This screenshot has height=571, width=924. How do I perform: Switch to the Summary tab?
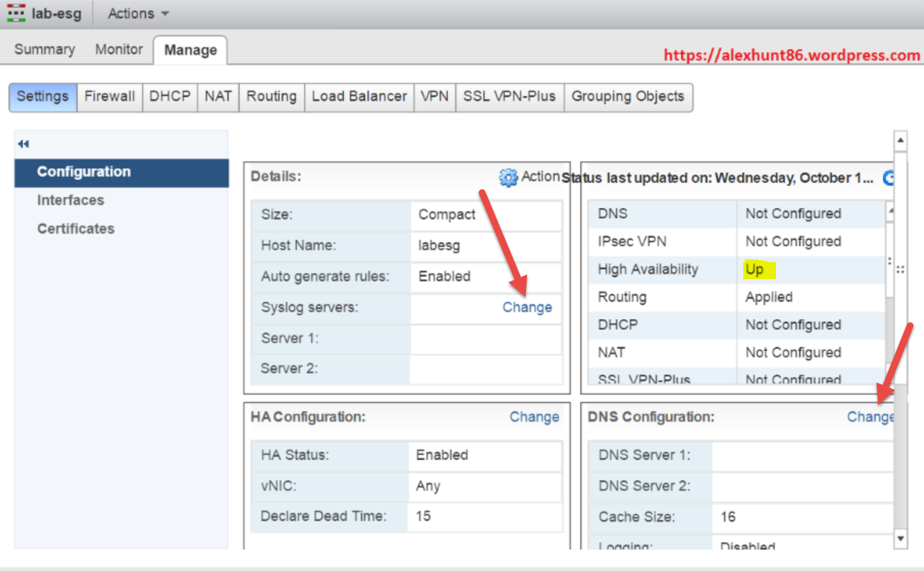[44, 50]
